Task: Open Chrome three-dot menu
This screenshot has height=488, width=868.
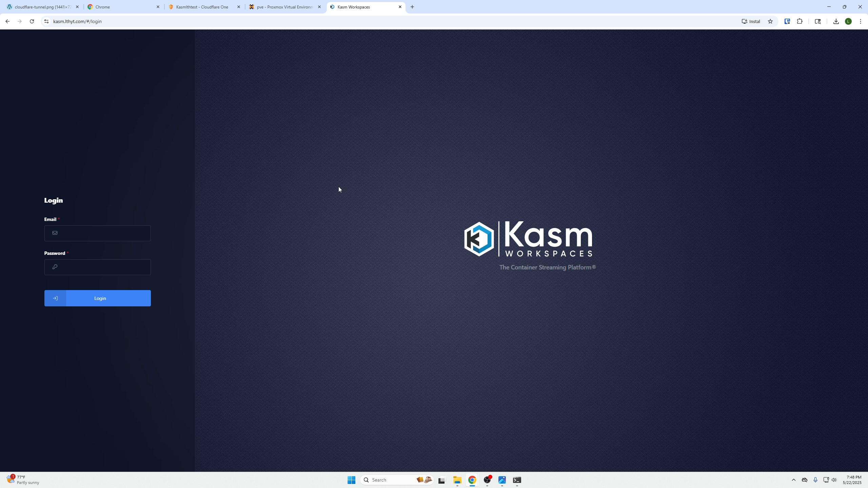Action: click(x=861, y=21)
